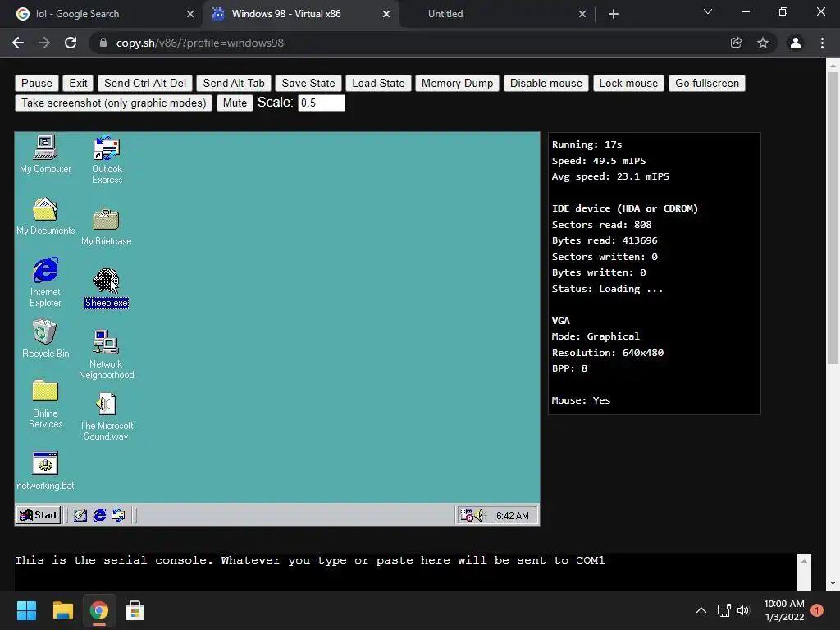Select the Sheep.exe desktop icon
This screenshot has height=630, width=840.
point(106,288)
